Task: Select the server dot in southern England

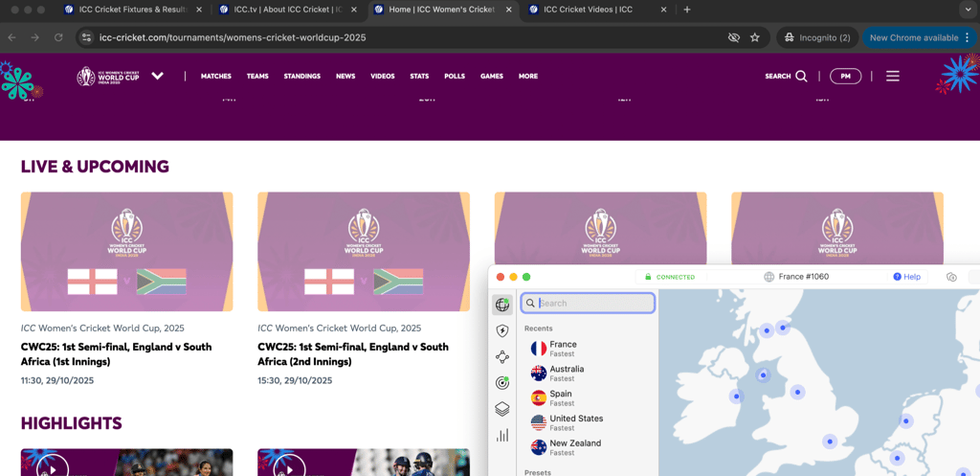Action: coord(830,442)
